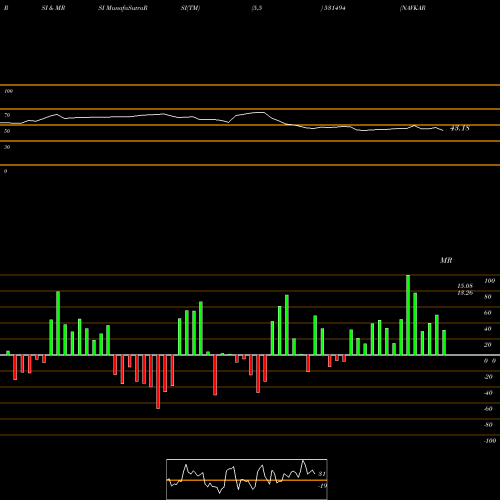Click the longest red MR histogram bar
Screen dimensions: 500x500
(158, 382)
